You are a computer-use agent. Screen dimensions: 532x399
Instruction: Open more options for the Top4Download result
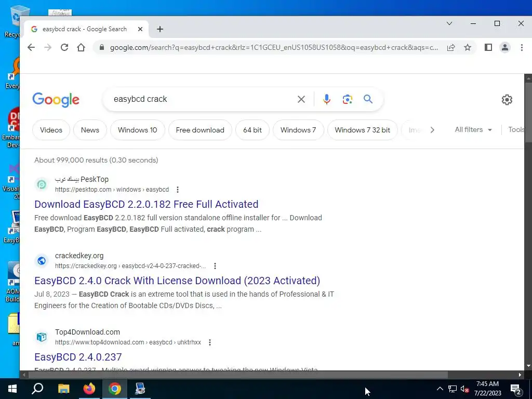pos(210,342)
